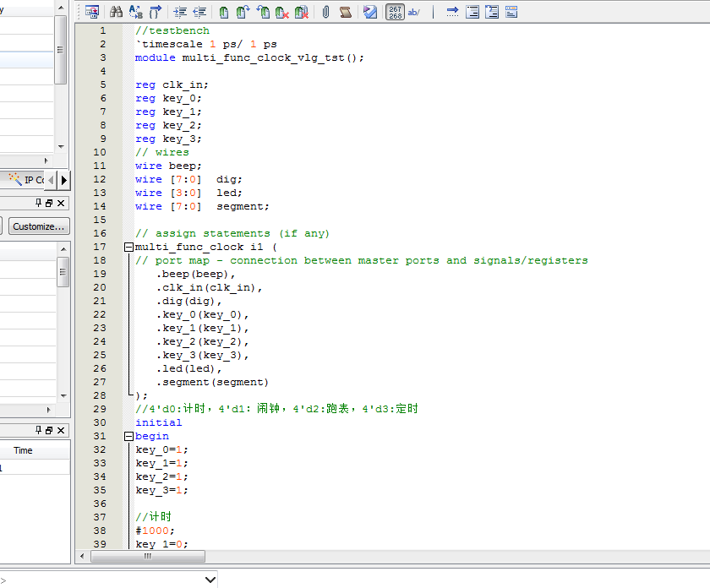Click the paperclip attachment icon

pos(325,12)
